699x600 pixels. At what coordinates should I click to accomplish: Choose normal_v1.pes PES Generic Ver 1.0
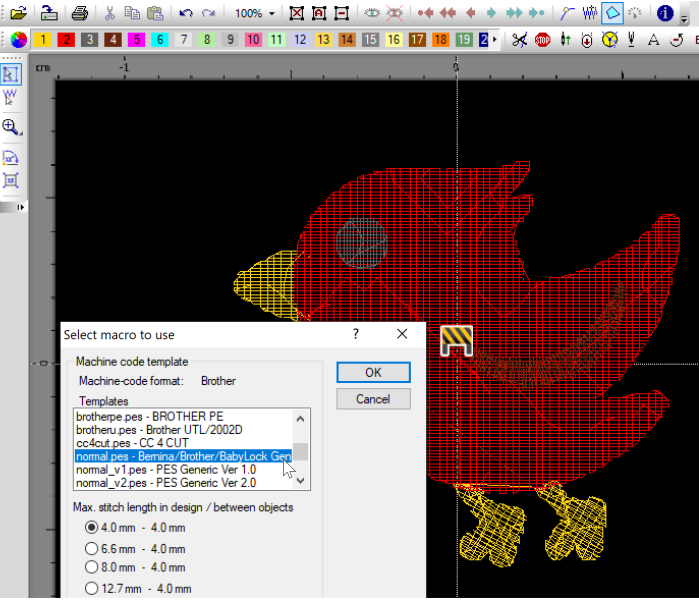(183, 469)
